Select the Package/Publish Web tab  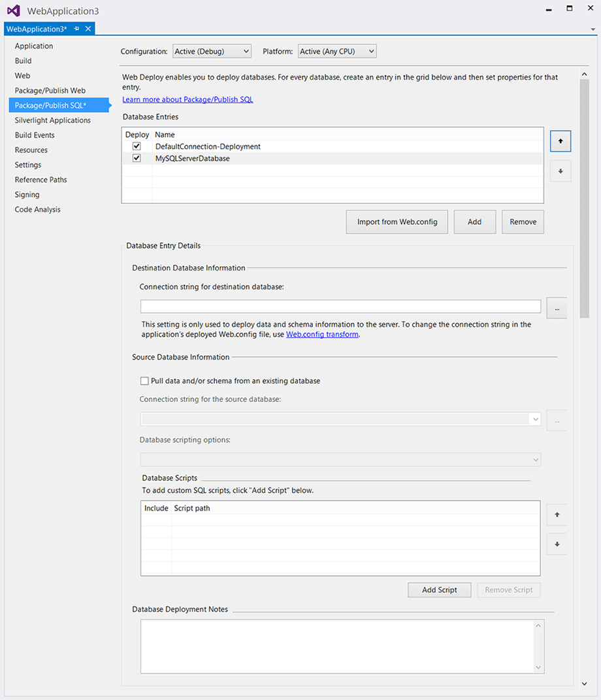(x=50, y=91)
